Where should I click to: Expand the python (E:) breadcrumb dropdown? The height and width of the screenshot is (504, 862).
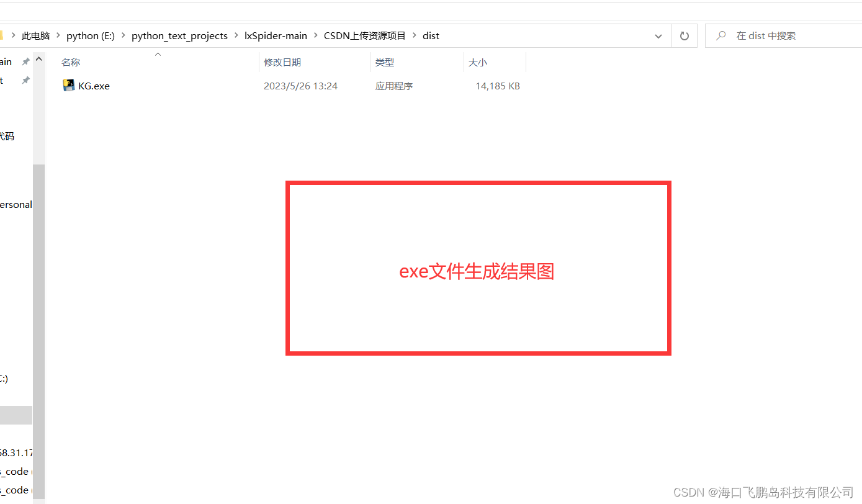pos(122,35)
